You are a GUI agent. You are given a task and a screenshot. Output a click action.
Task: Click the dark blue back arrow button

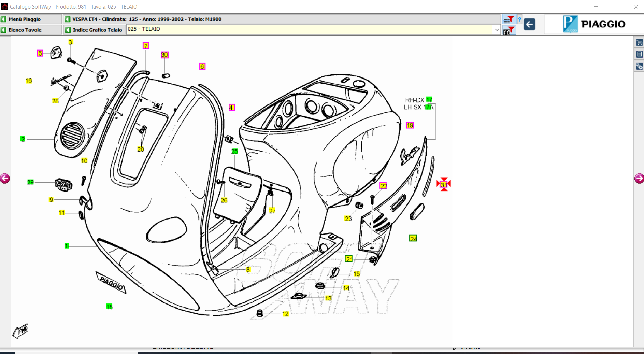click(x=529, y=24)
